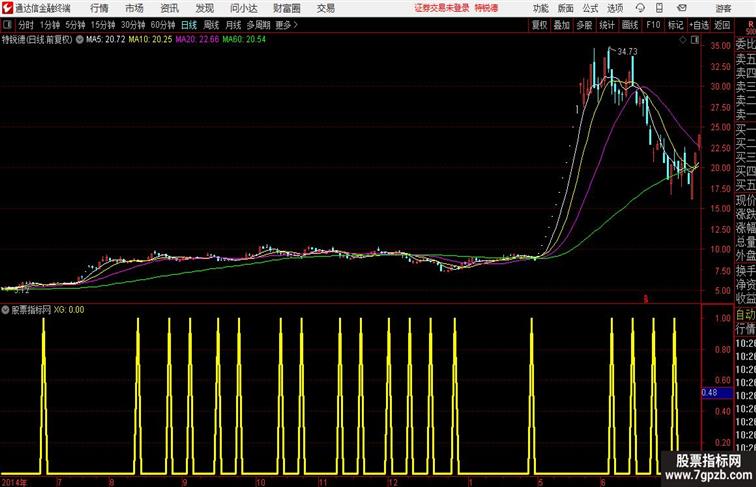This screenshot has height=487, width=756.
Task: Open the 资讯 menu
Action: pos(169,8)
